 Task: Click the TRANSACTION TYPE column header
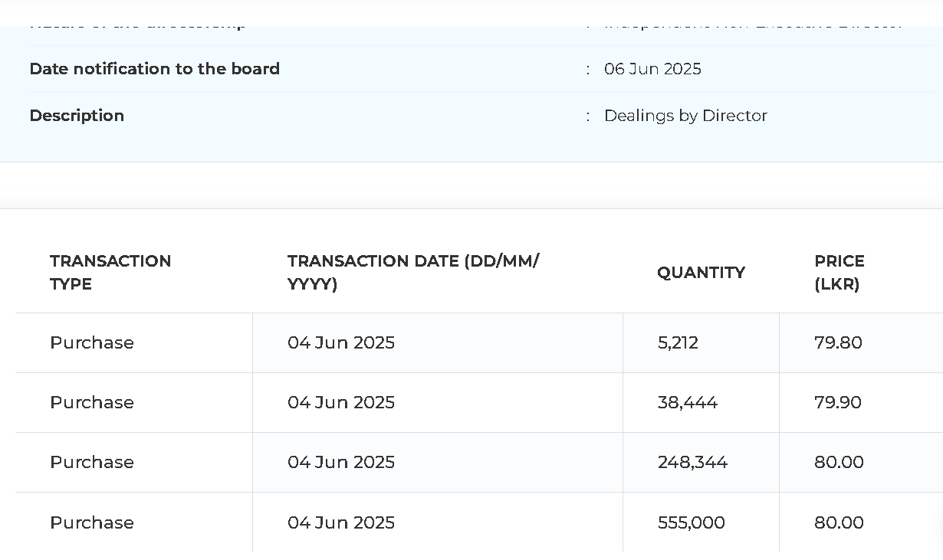pyautogui.click(x=110, y=273)
